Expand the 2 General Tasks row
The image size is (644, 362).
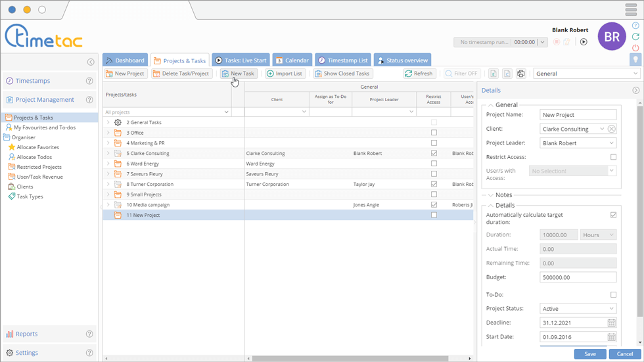coord(108,122)
